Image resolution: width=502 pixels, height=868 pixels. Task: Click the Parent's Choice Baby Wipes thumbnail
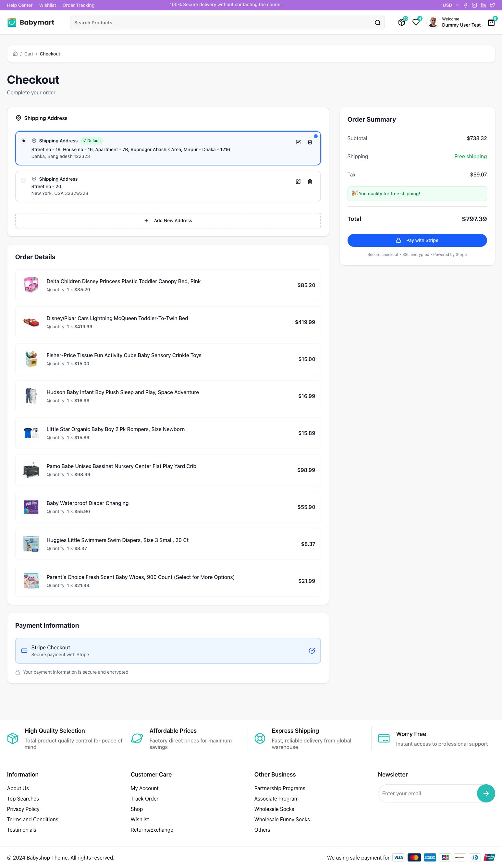click(31, 581)
